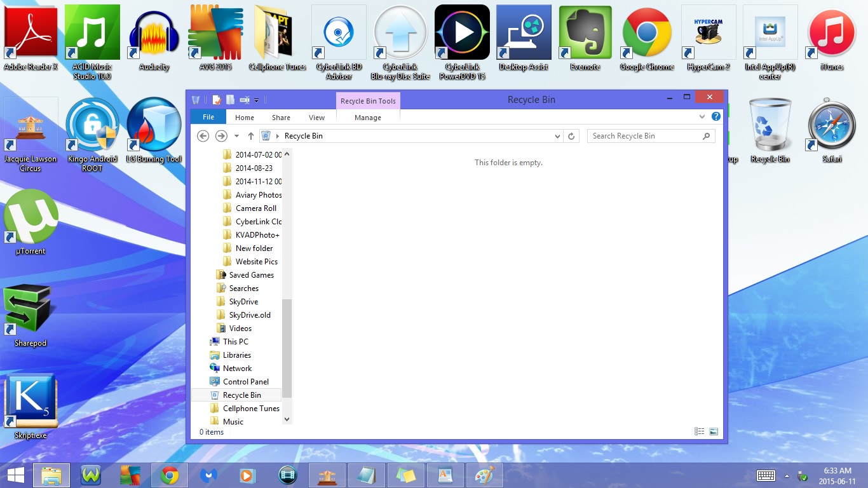Open the Searches folder in navigation pane

click(x=238, y=288)
